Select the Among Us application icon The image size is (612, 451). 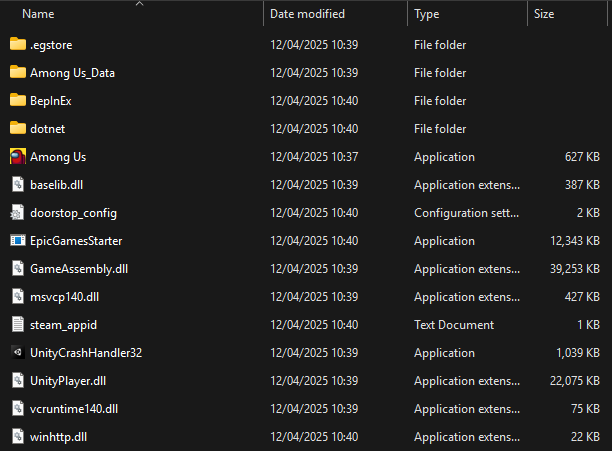(18, 157)
